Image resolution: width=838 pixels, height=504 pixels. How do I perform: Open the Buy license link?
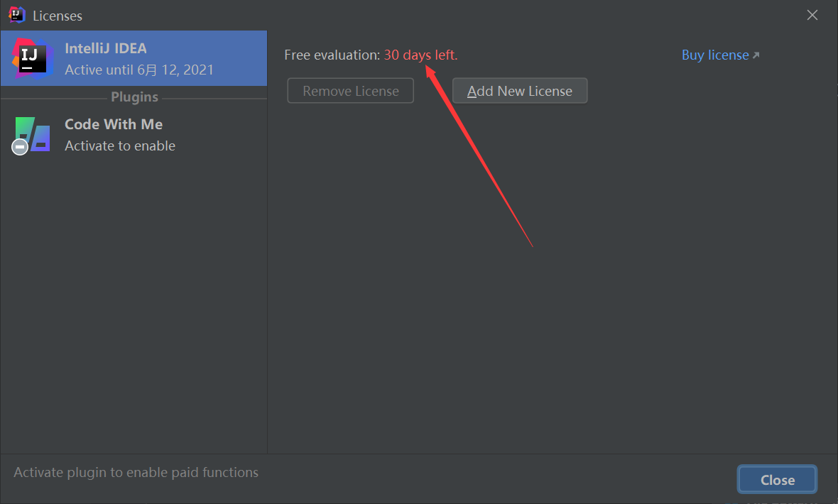pos(720,55)
